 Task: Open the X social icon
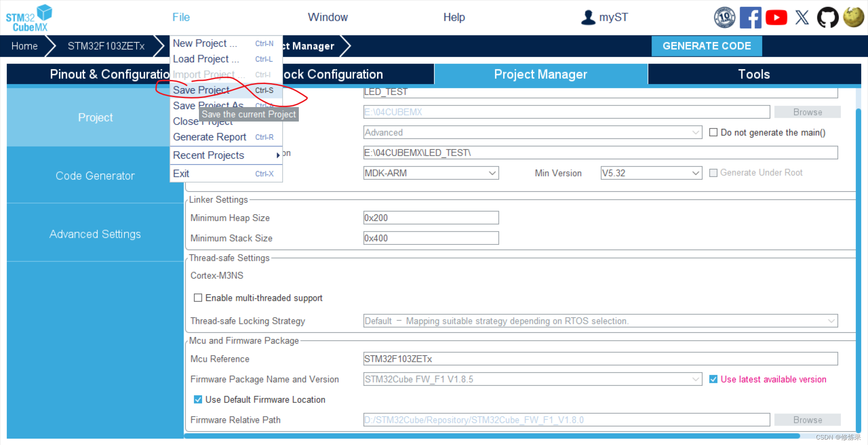(802, 18)
